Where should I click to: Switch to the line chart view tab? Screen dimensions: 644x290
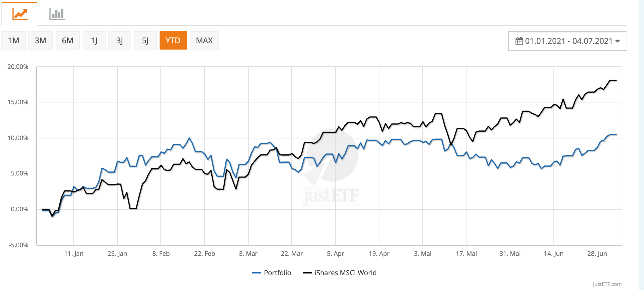[x=20, y=14]
